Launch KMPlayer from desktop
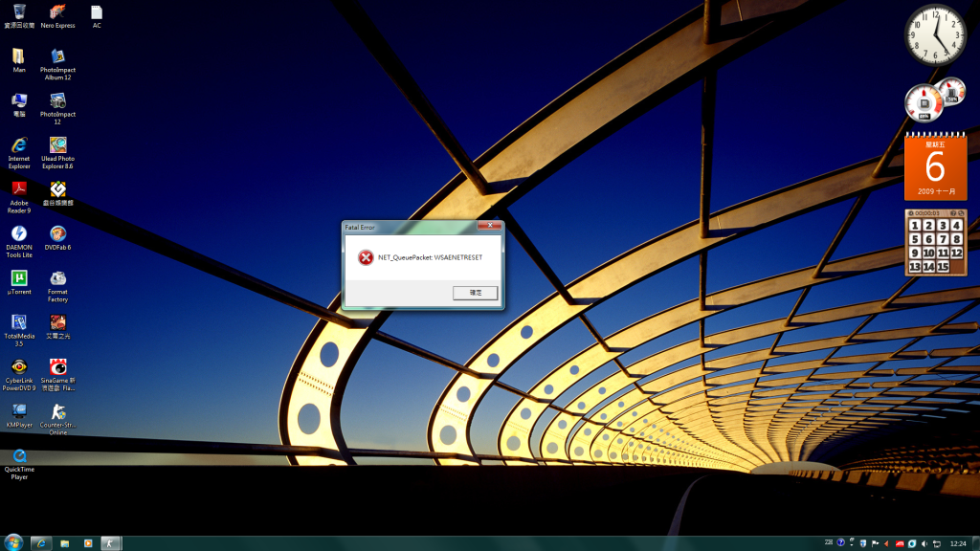 [x=19, y=410]
